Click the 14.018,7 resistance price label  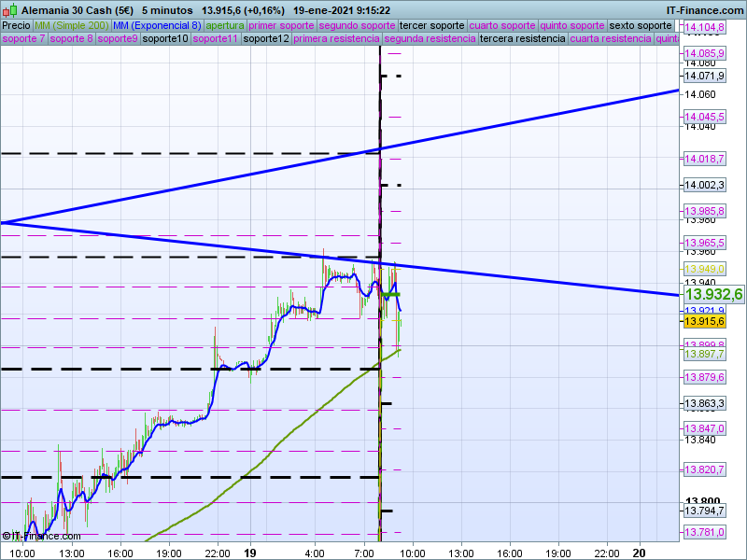click(x=705, y=160)
